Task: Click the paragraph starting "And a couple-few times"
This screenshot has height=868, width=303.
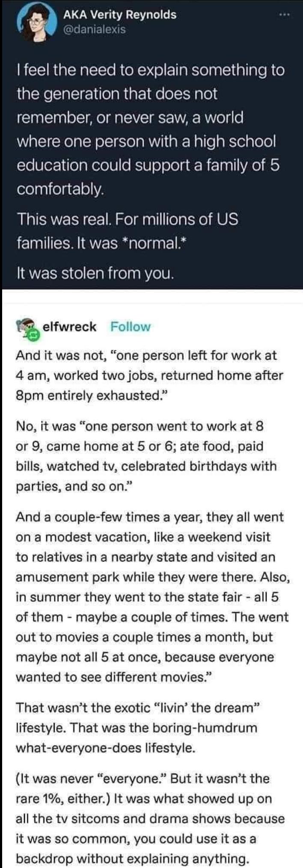Action: pyautogui.click(x=153, y=597)
